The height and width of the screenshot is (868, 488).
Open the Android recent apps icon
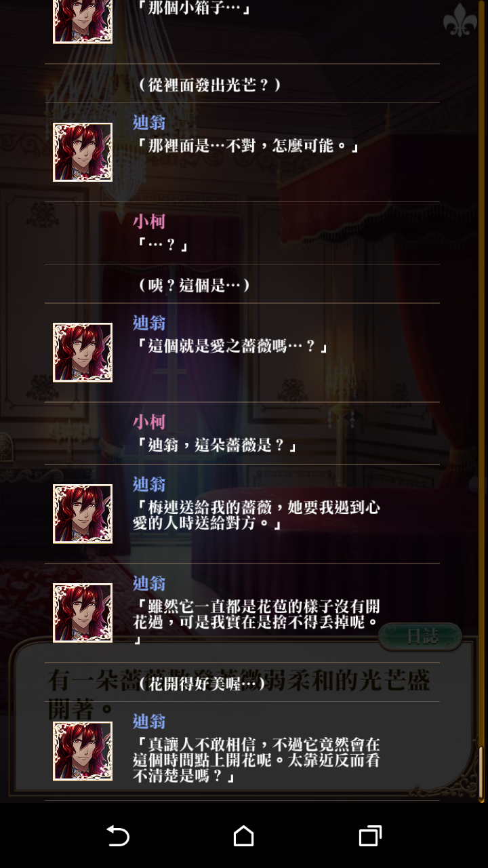click(369, 835)
